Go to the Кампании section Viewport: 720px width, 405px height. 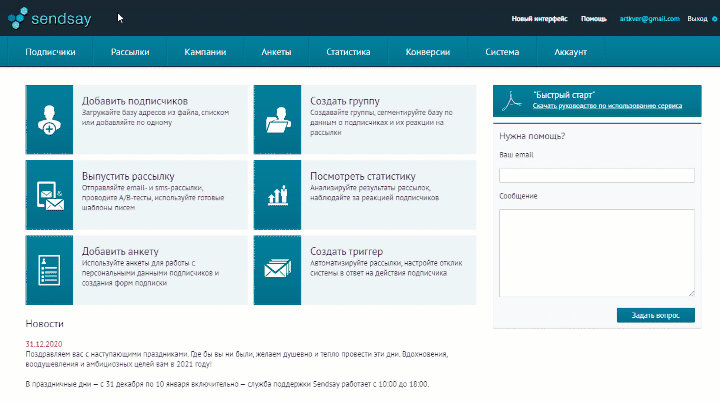point(205,52)
